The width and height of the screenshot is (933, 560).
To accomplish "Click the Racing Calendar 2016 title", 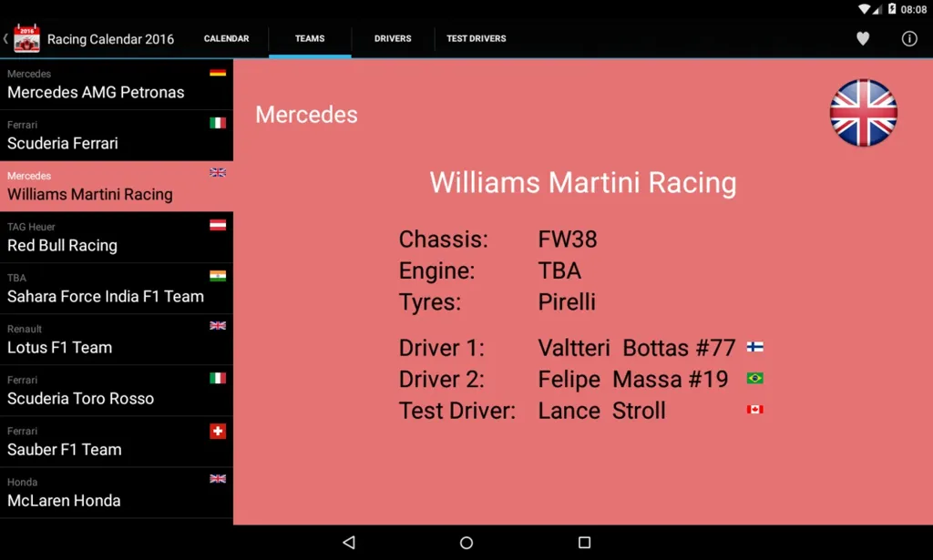I will (x=110, y=39).
